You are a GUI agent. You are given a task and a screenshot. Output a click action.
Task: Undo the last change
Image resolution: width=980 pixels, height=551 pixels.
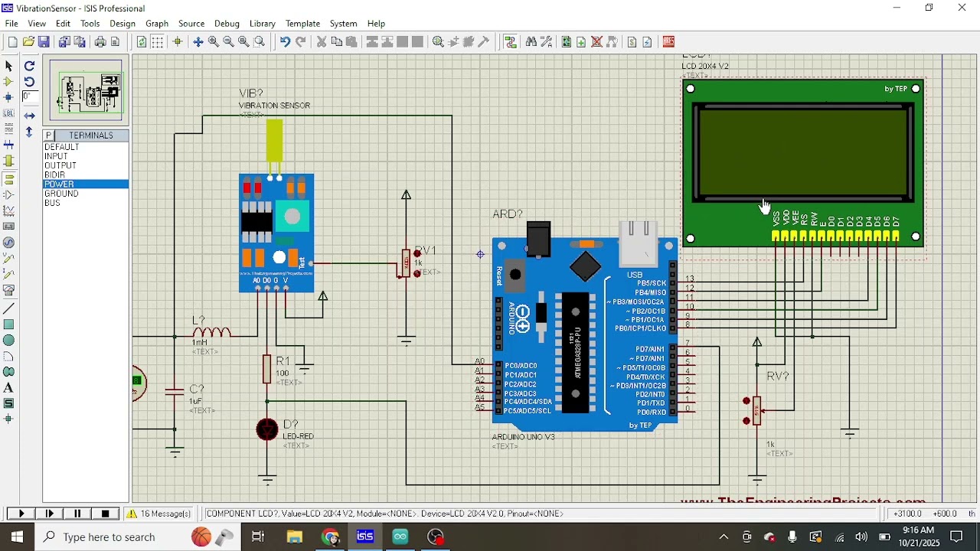click(x=285, y=42)
